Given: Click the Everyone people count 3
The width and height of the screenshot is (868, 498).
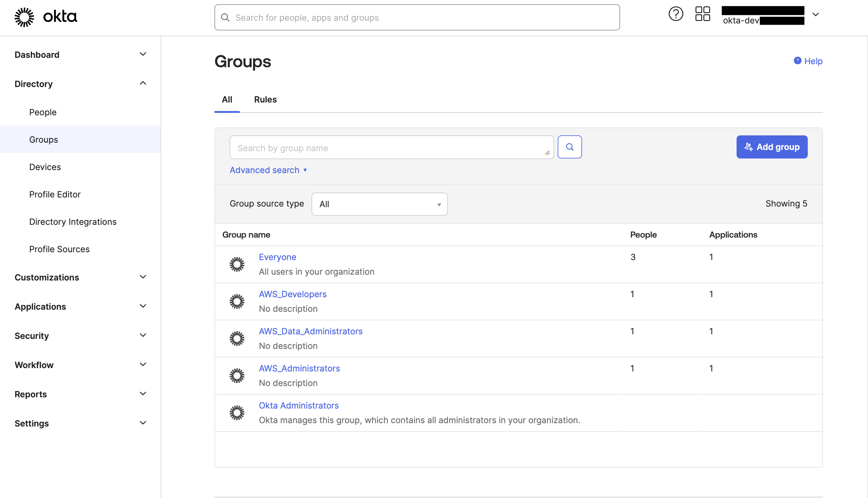Looking at the screenshot, I should [x=633, y=257].
